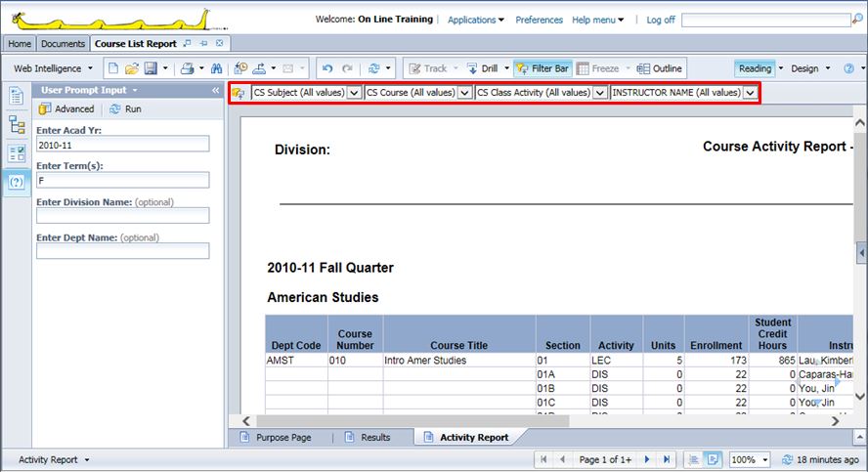
Task: Open the CS Class Activity filter dropdown
Action: tap(600, 93)
